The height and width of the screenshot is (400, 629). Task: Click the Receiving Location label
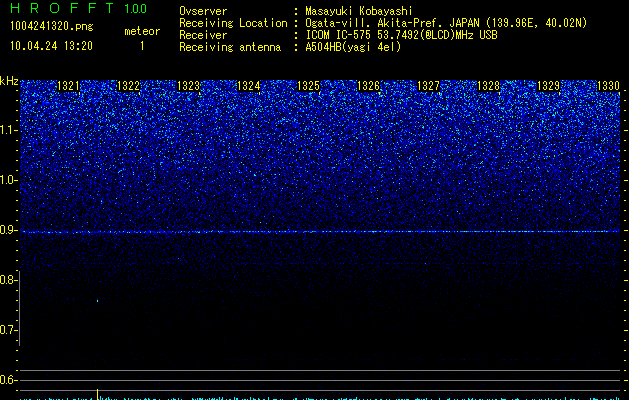[233, 23]
